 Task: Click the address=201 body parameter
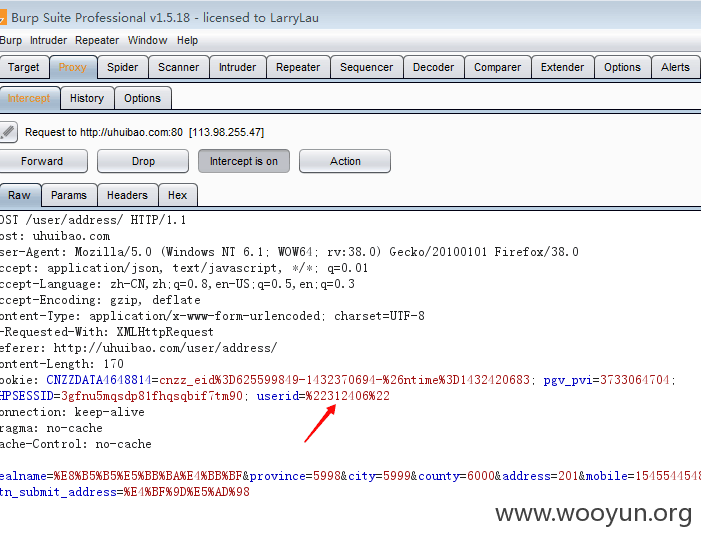[541, 476]
